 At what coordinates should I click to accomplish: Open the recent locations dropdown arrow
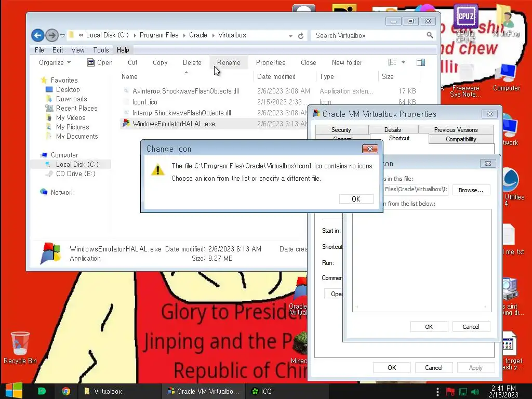[62, 35]
